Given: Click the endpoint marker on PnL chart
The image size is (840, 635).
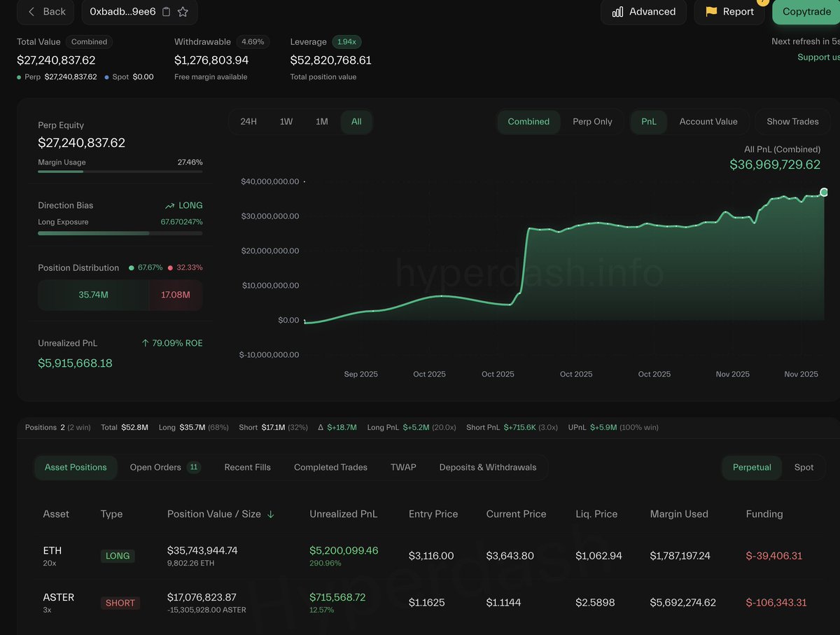Looking at the screenshot, I should coord(824,192).
